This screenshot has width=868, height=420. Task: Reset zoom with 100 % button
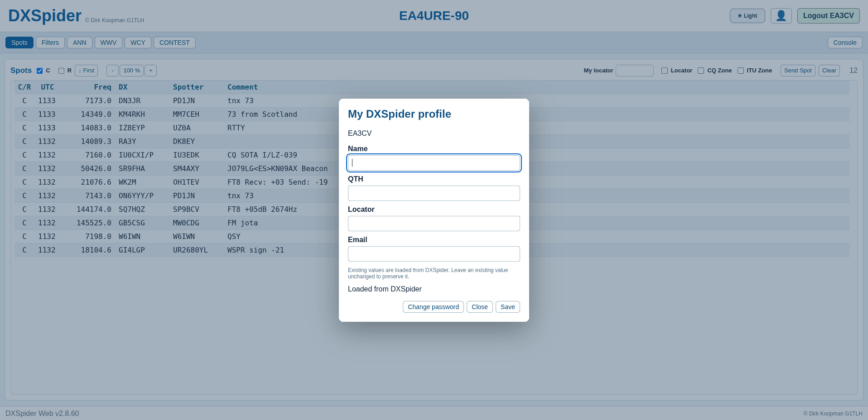click(x=131, y=71)
